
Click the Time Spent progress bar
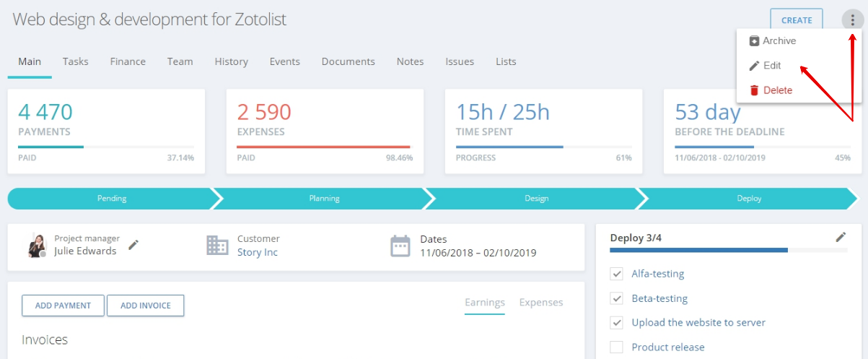544,147
